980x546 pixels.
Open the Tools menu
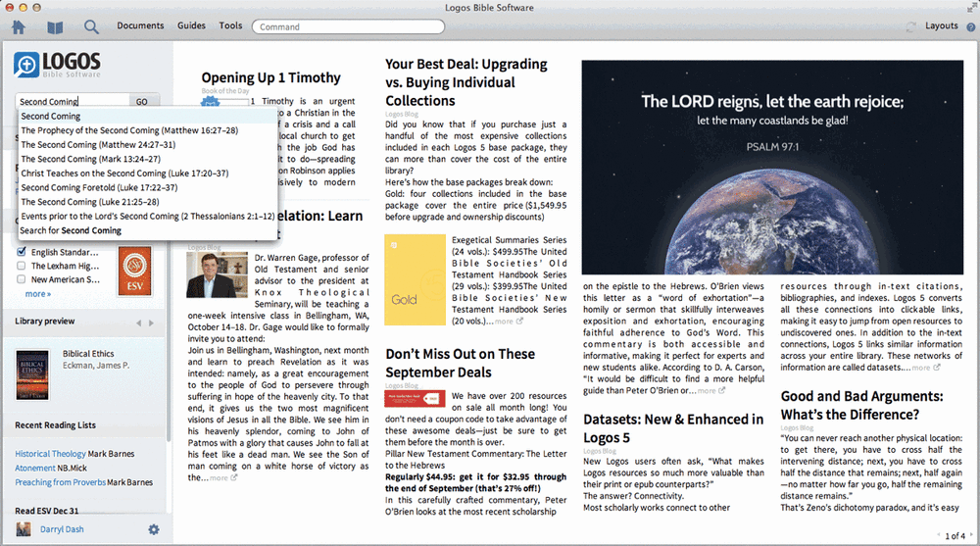point(230,25)
